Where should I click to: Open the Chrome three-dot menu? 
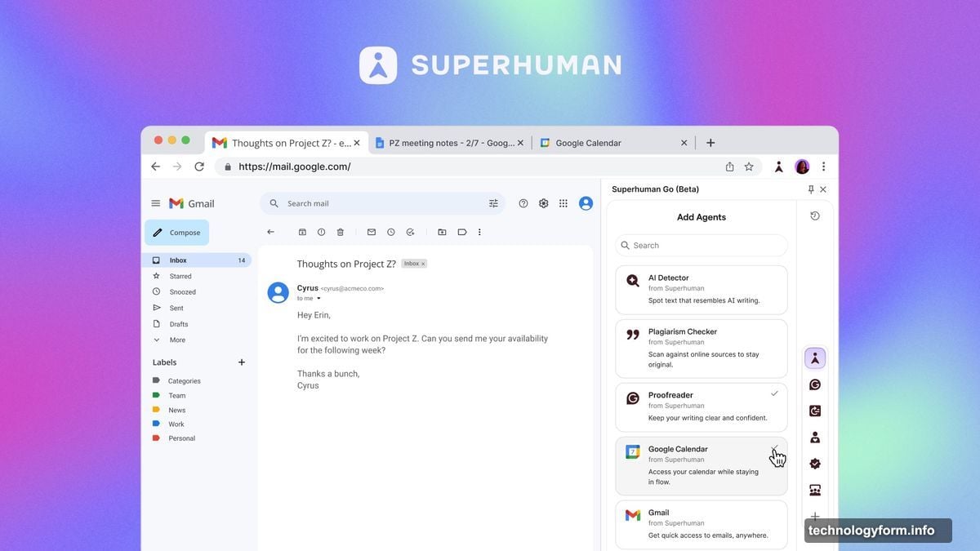click(823, 167)
